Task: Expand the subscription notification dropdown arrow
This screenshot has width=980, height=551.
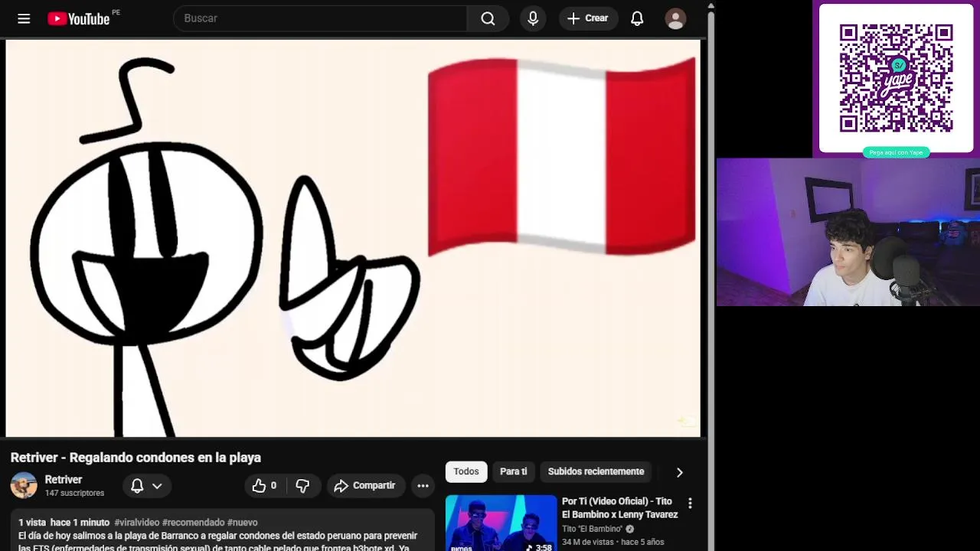Action: pos(157,486)
